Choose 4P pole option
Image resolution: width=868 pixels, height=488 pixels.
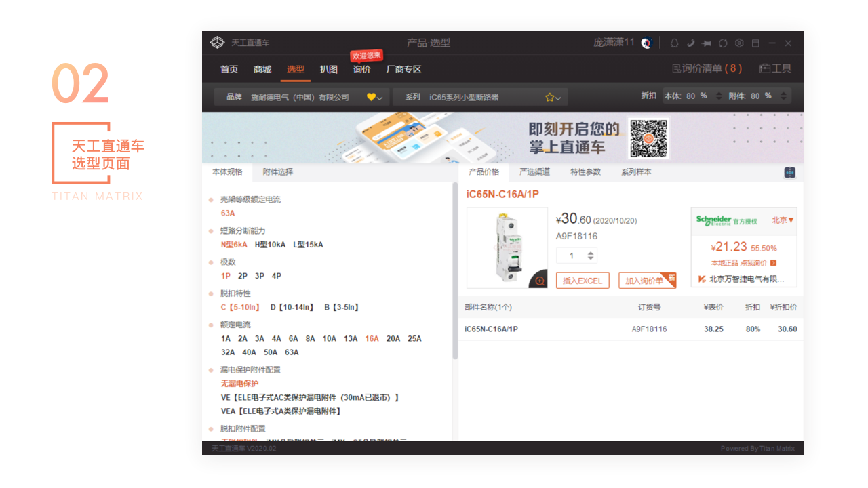point(277,276)
